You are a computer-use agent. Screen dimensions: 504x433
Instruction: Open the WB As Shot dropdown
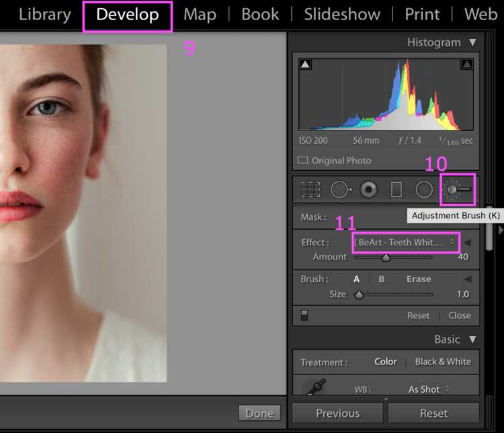click(x=429, y=389)
